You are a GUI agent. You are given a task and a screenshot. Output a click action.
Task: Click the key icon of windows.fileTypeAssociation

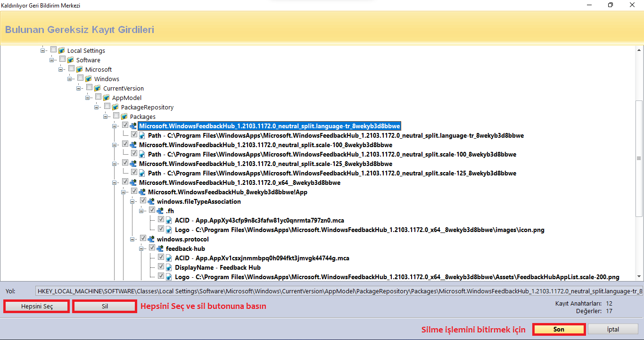tap(151, 201)
